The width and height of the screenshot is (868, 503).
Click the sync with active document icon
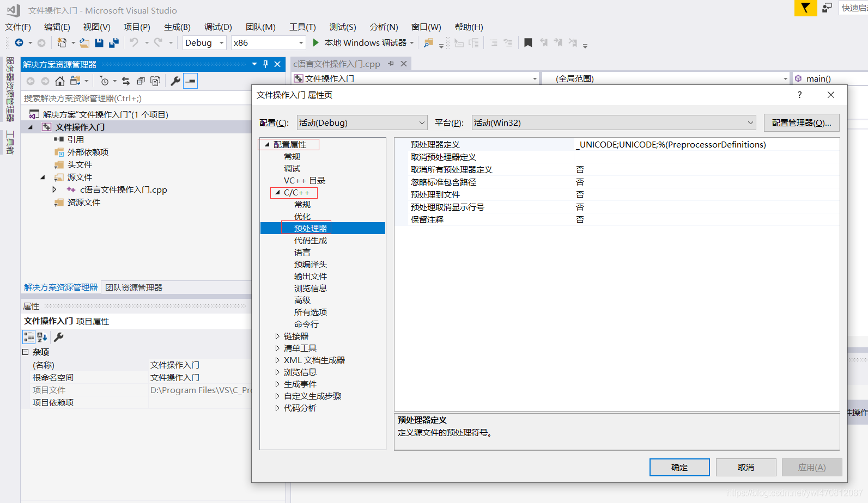(126, 81)
